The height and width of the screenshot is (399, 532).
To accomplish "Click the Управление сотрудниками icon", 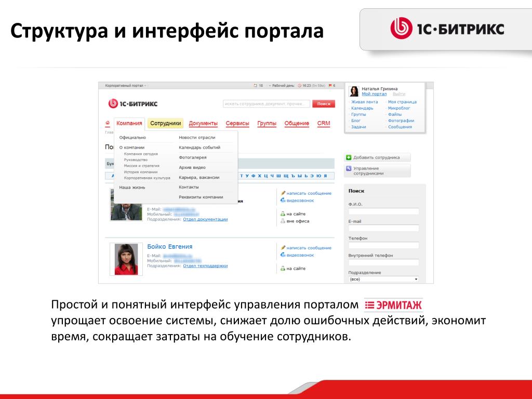I will coord(349,168).
